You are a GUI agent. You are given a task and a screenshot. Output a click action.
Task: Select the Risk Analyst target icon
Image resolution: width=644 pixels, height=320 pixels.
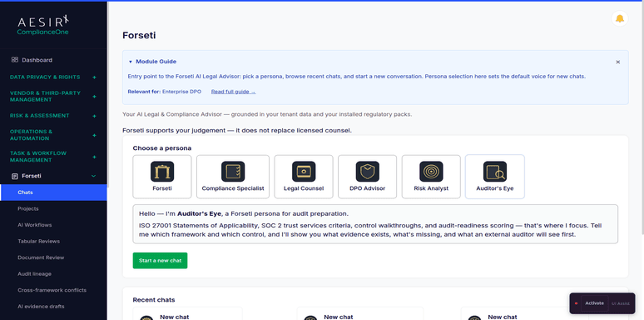pyautogui.click(x=431, y=172)
